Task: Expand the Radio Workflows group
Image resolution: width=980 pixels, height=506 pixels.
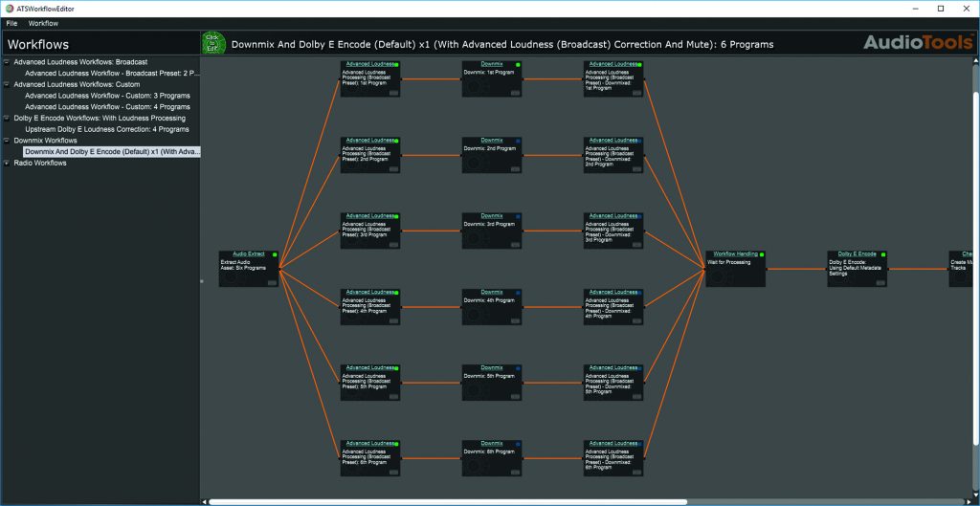Action: (7, 164)
